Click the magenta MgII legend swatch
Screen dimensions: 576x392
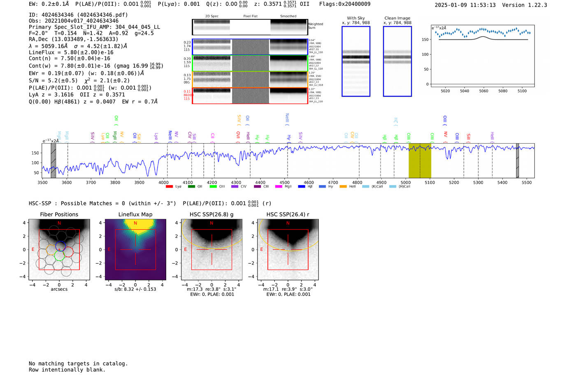pyautogui.click(x=279, y=187)
